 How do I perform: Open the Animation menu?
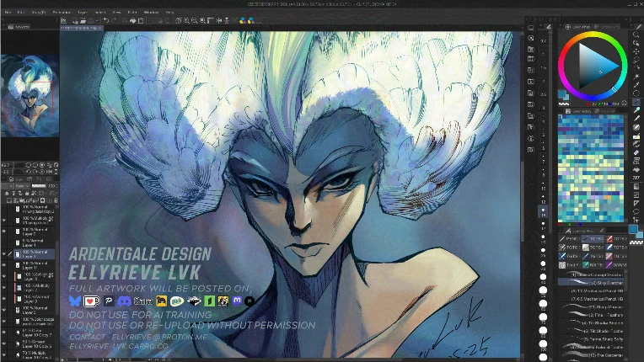[x=62, y=13]
